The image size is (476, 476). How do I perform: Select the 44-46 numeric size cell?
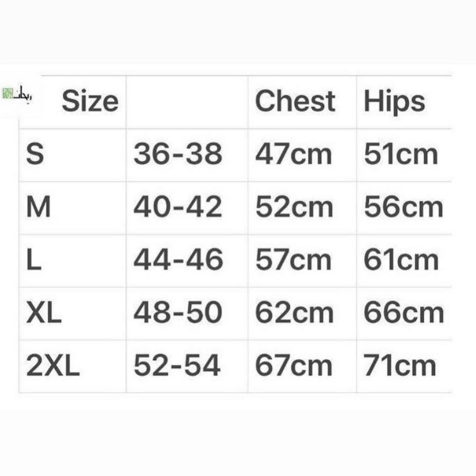(178, 260)
